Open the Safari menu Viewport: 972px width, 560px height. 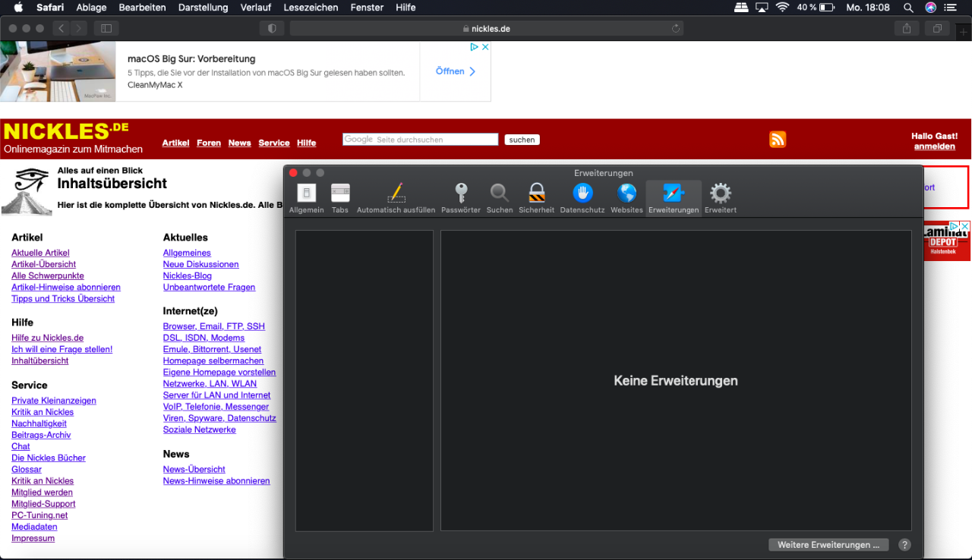point(50,8)
